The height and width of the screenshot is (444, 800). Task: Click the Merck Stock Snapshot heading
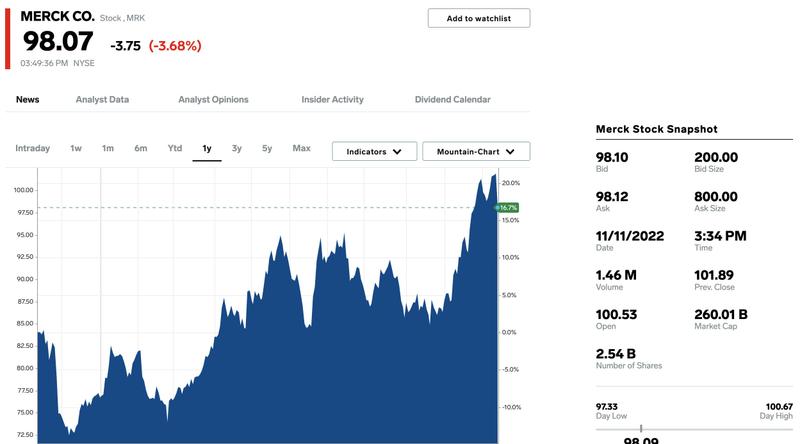point(657,129)
